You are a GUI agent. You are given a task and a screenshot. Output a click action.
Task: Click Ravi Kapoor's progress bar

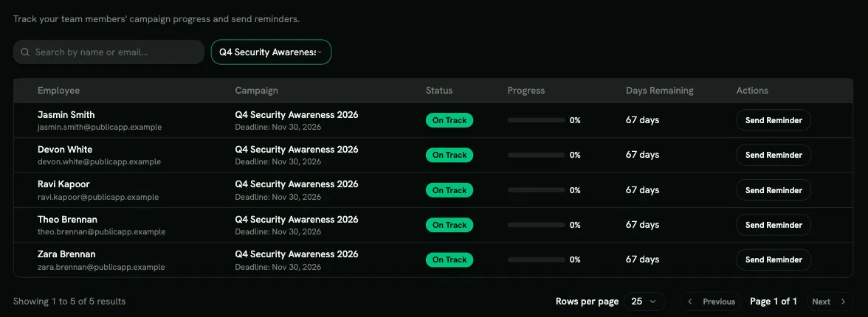tap(536, 189)
